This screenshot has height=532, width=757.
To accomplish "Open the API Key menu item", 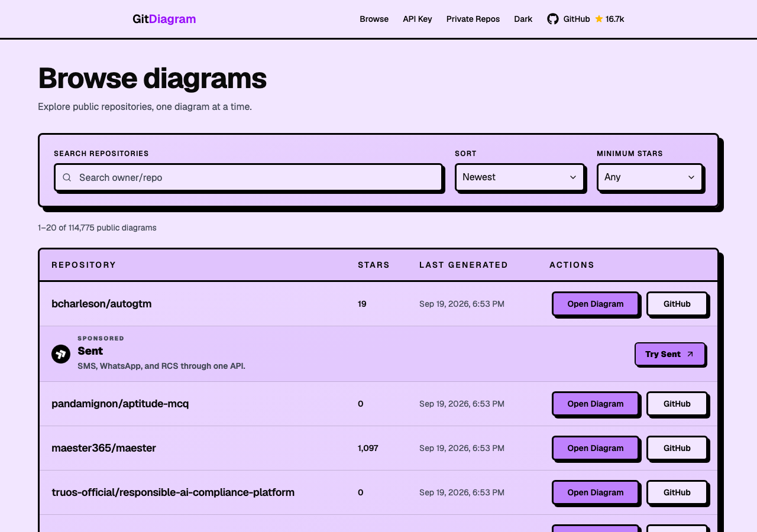I will coord(418,19).
